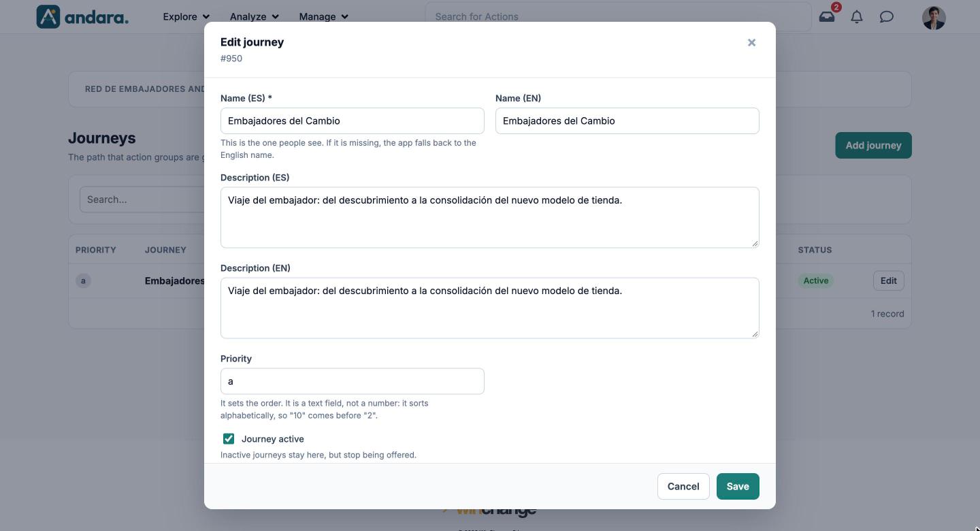
Task: Click the Search for Actions box
Action: tap(618, 16)
